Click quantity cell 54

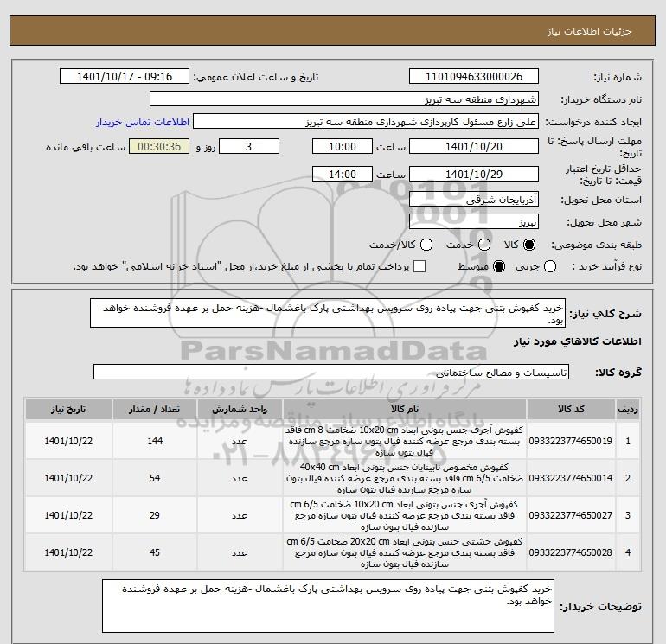tap(155, 478)
